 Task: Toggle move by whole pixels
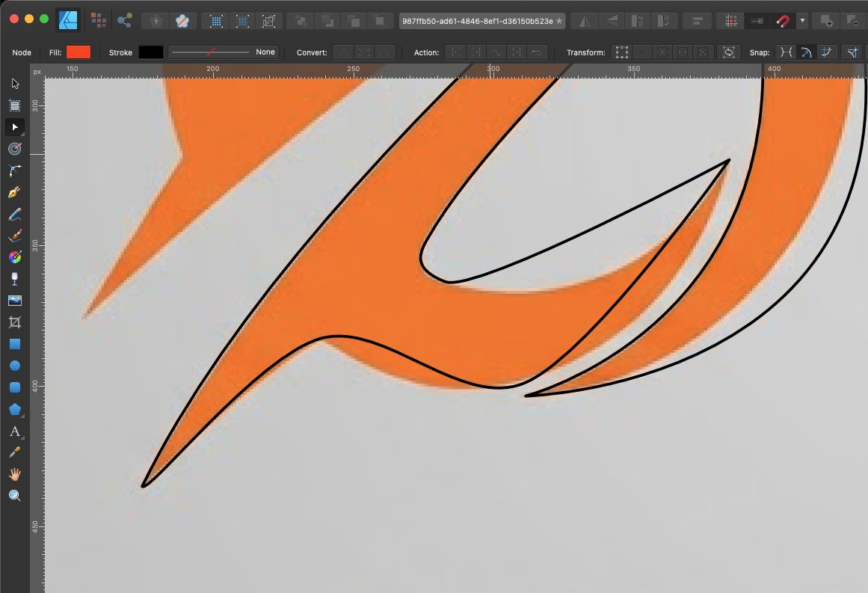[x=757, y=21]
